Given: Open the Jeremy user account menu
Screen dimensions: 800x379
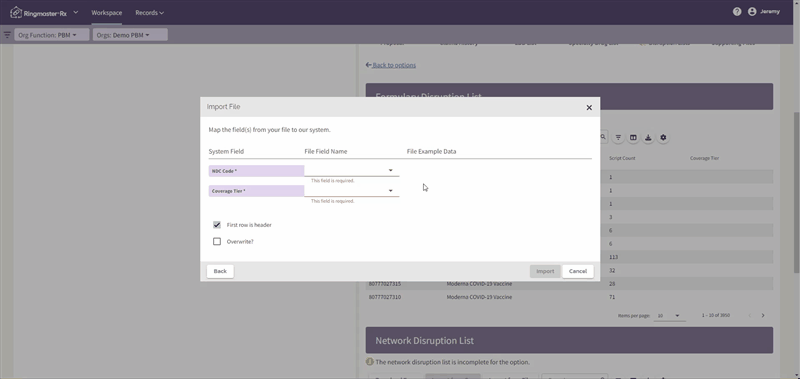Looking at the screenshot, I should pos(764,12).
